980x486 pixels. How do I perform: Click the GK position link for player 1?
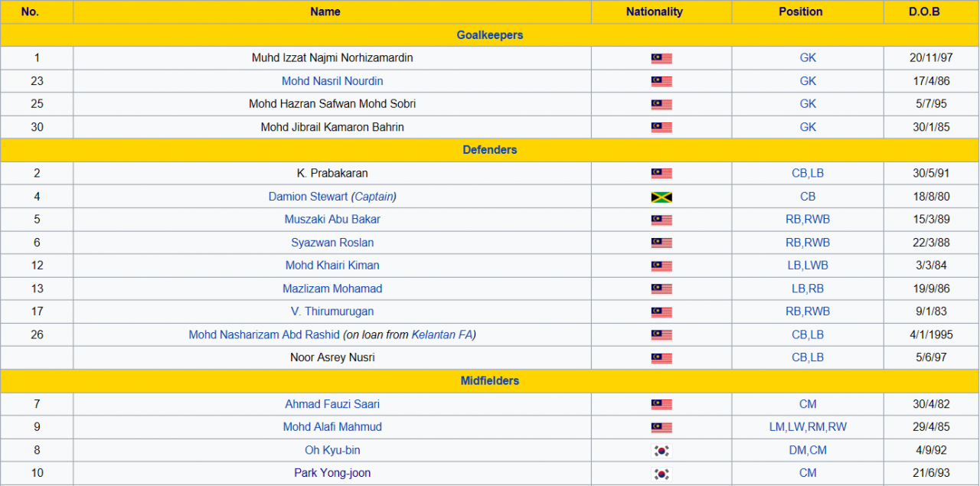[808, 58]
